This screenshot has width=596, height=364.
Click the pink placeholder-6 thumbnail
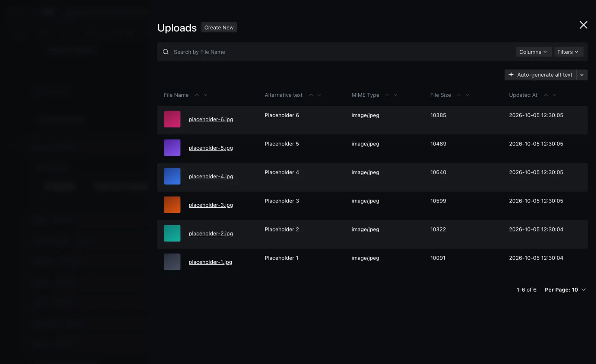(x=172, y=119)
